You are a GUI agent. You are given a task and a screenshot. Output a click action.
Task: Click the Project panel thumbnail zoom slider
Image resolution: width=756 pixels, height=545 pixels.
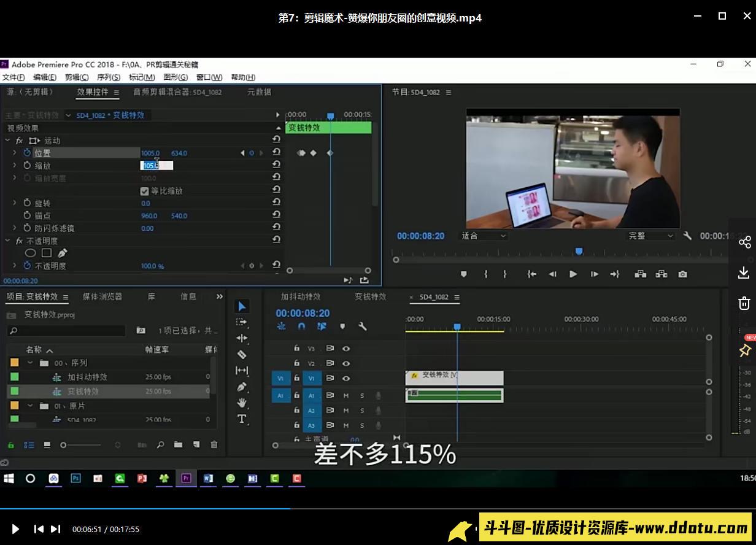(81, 445)
